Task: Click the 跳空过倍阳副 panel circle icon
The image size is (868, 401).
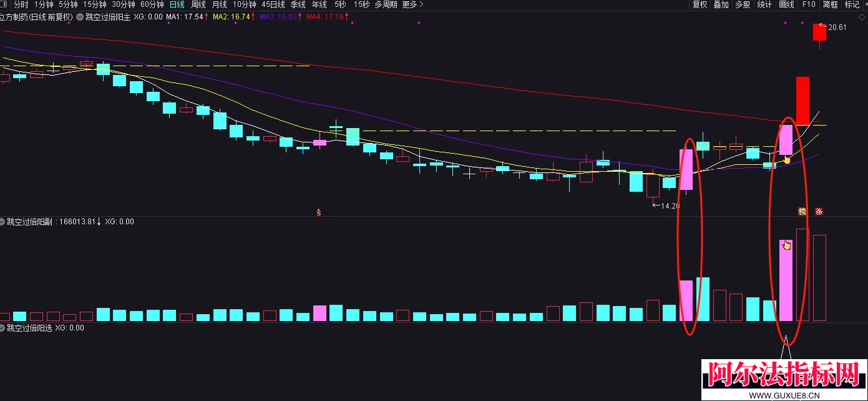Action: click(x=2, y=221)
